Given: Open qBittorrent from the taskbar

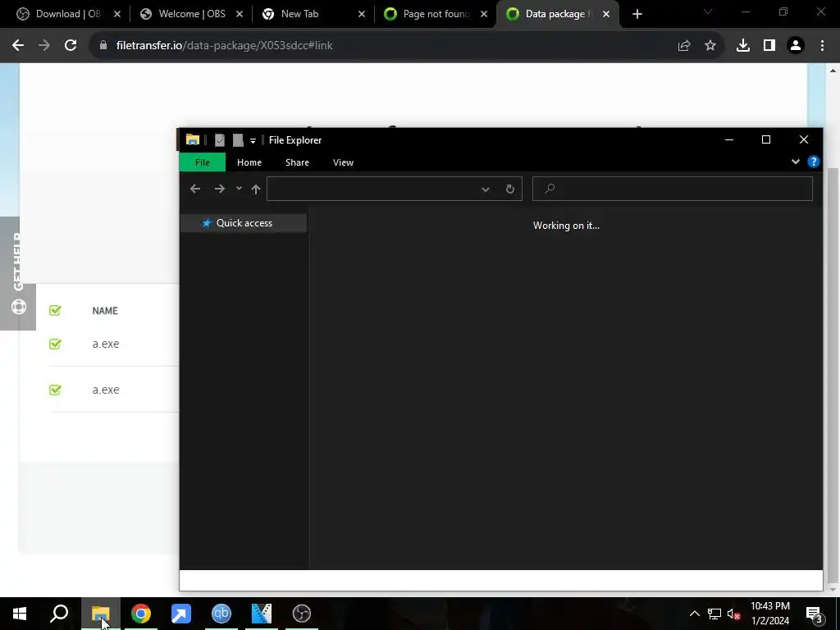Looking at the screenshot, I should (221, 614).
